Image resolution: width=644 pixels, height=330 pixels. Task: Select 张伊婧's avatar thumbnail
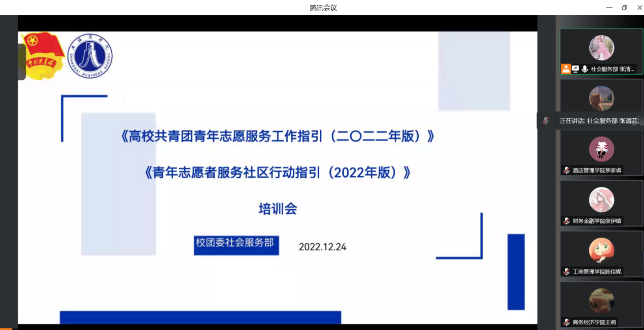(601, 200)
